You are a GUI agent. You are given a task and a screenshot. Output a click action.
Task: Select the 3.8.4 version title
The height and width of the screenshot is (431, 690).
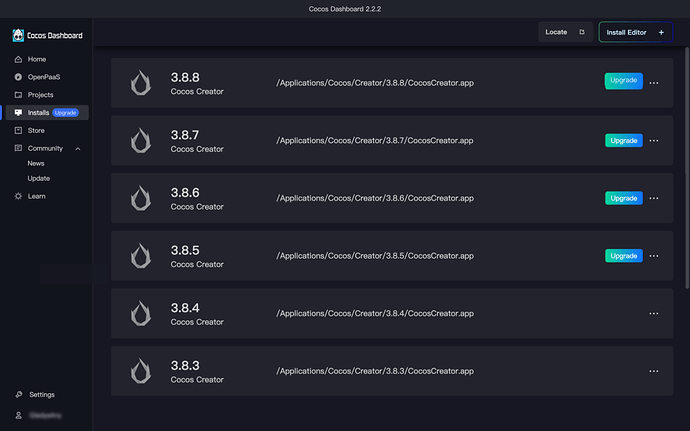185,308
